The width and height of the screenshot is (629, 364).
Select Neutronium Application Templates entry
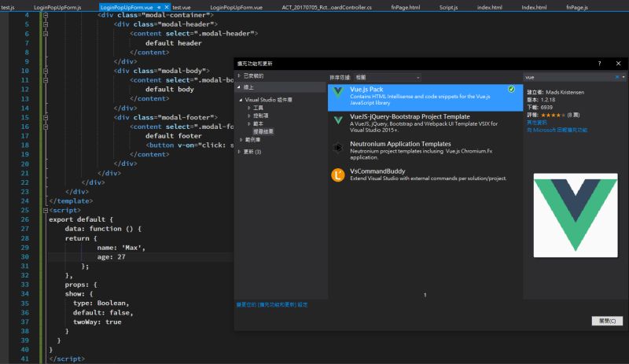click(x=425, y=150)
